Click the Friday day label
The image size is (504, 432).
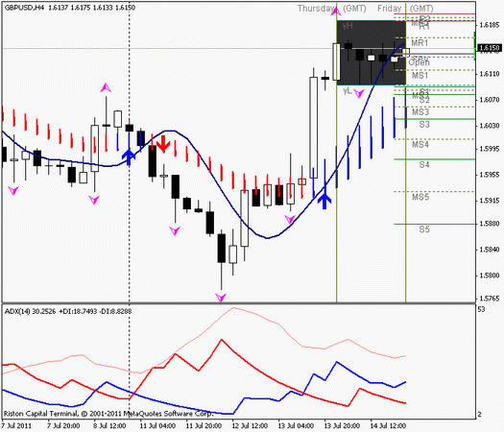[x=389, y=8]
